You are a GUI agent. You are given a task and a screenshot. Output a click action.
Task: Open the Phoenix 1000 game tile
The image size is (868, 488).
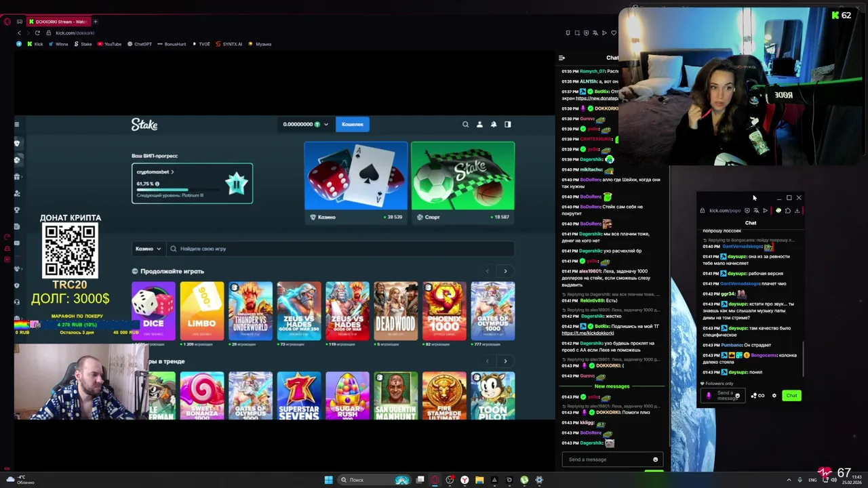[444, 310]
